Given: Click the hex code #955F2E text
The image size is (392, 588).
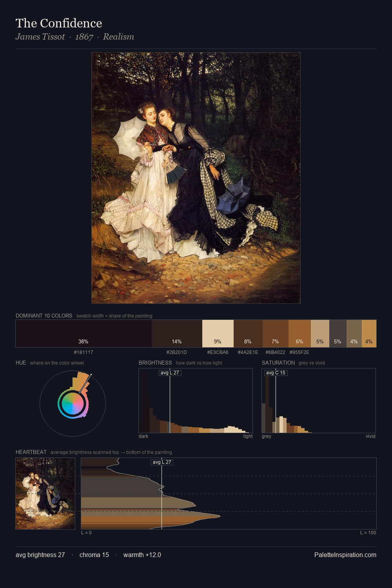Looking at the screenshot, I should click(299, 352).
